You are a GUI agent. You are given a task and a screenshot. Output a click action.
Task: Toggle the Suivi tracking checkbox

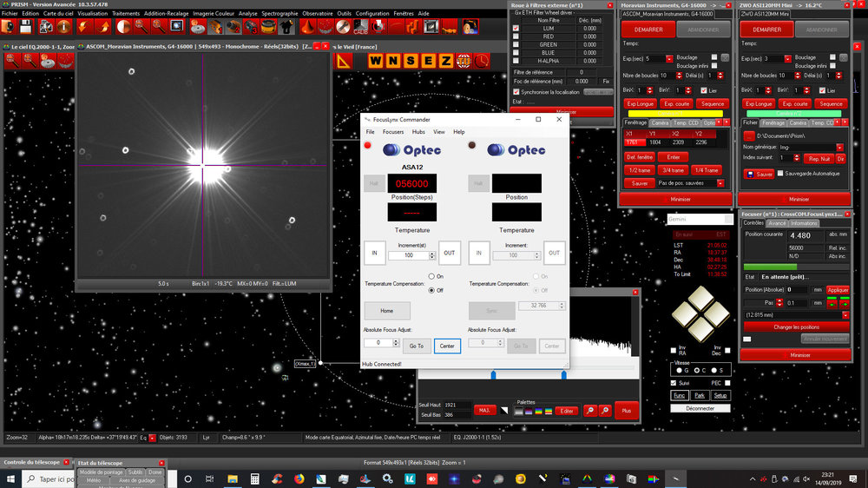(x=674, y=383)
